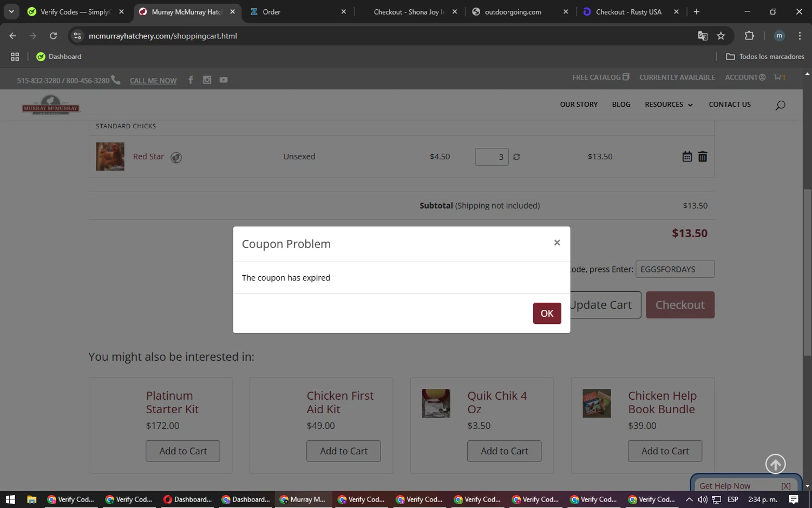Open the Todos los marcadores bookmarks folder
812x508 pixels.
coord(765,56)
